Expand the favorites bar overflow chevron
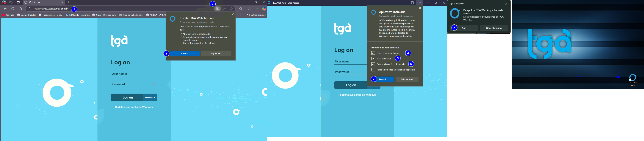The height and width of the screenshot is (141, 644). [x=240, y=15]
